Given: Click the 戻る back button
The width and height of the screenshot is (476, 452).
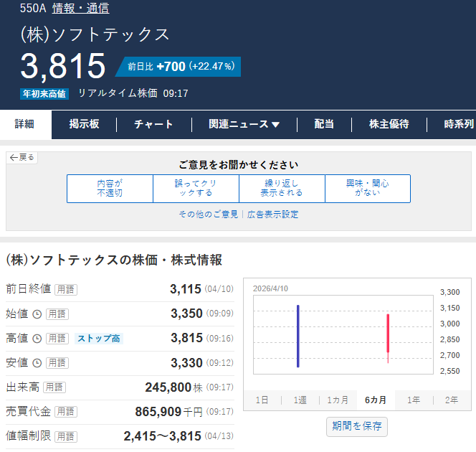Looking at the screenshot, I should [22, 157].
